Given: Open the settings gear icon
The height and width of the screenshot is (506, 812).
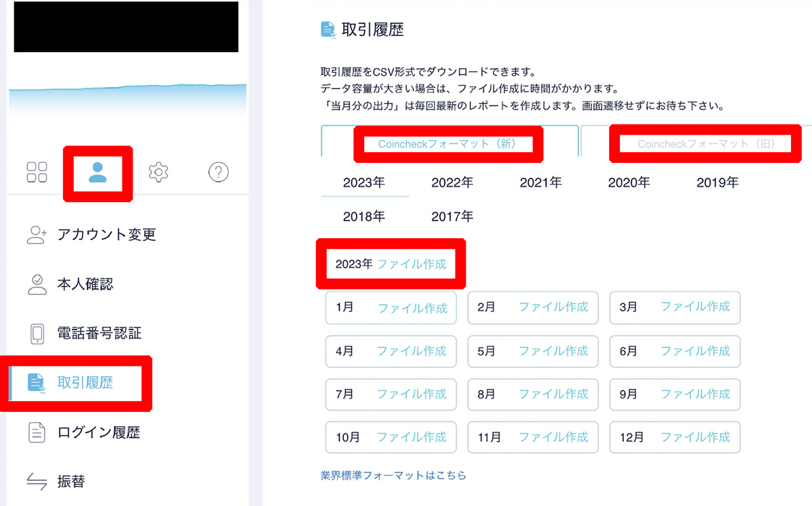Looking at the screenshot, I should click(x=158, y=172).
